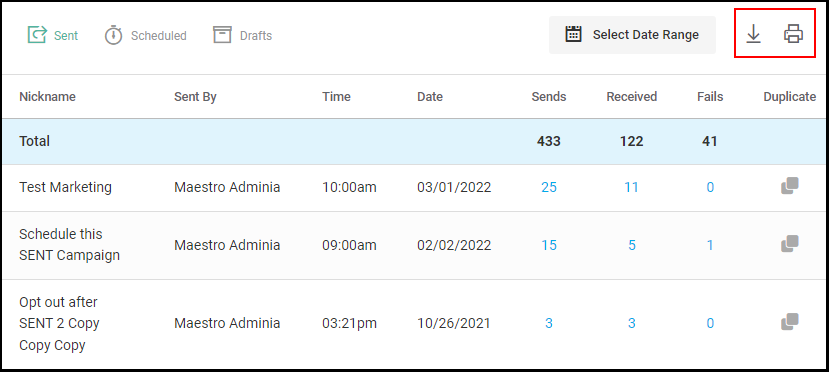Click the Date column header

click(x=430, y=97)
